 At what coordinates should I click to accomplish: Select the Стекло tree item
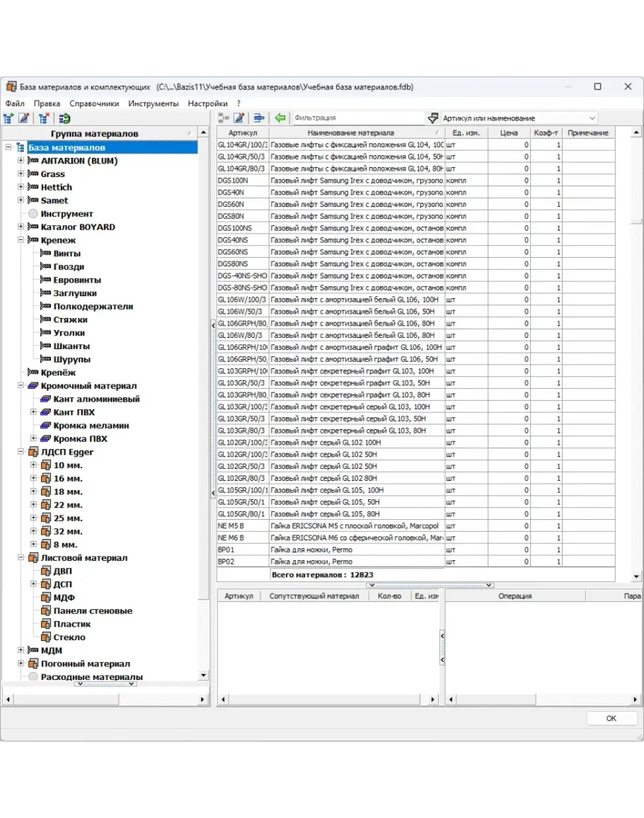69,637
